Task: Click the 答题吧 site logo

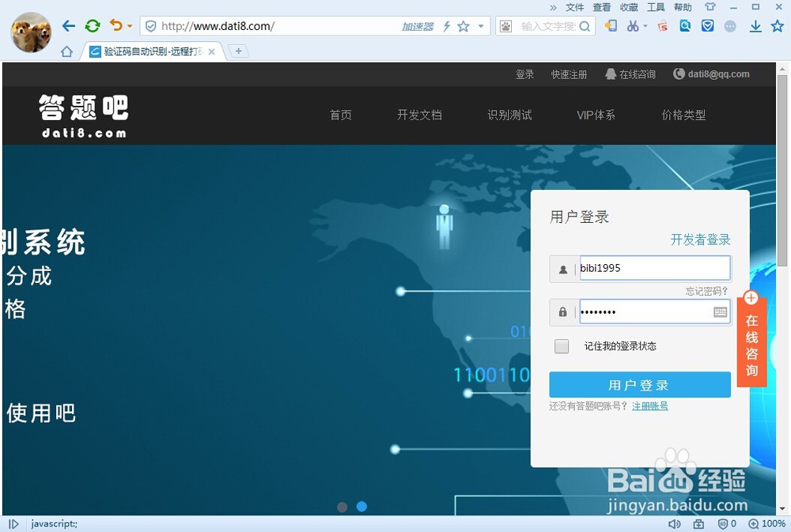Action: coord(84,116)
